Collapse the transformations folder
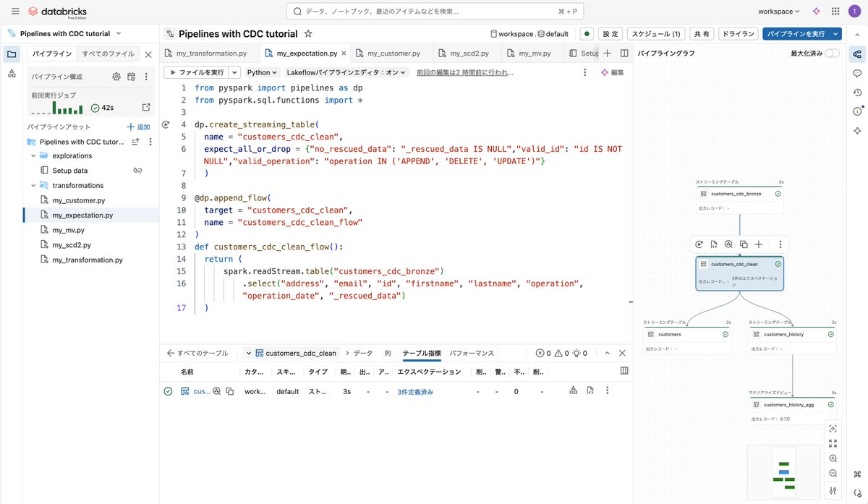 point(33,185)
